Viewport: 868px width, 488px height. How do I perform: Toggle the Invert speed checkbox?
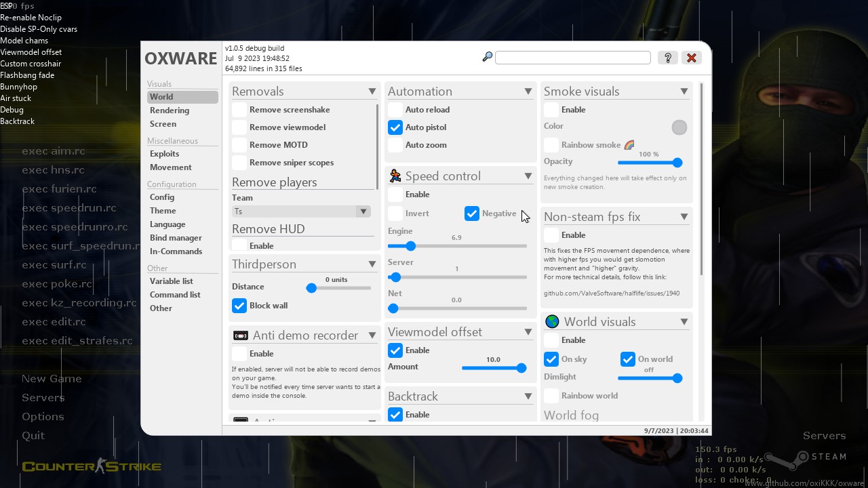[x=395, y=213]
